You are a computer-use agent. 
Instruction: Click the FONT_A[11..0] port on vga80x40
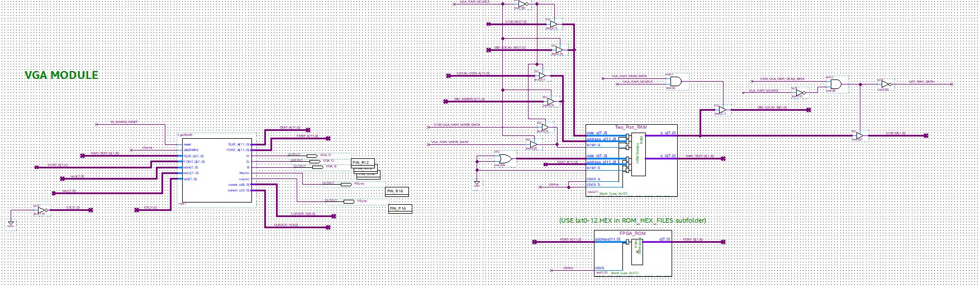tap(239, 150)
